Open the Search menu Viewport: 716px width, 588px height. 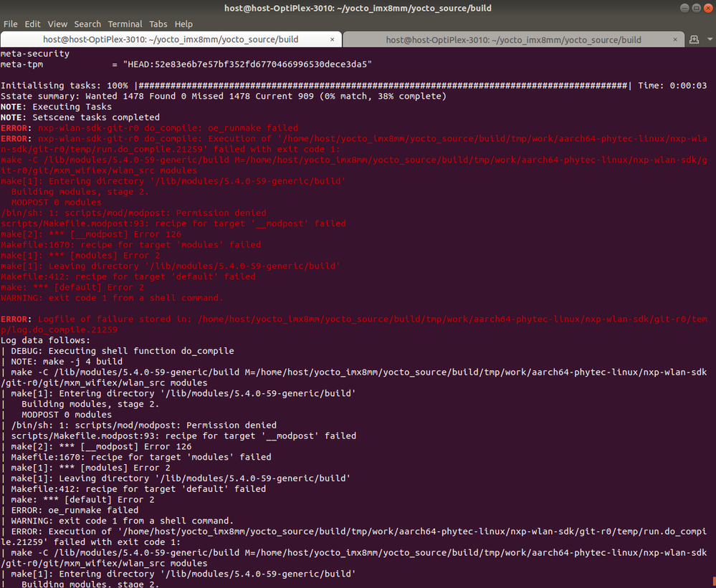[x=87, y=24]
